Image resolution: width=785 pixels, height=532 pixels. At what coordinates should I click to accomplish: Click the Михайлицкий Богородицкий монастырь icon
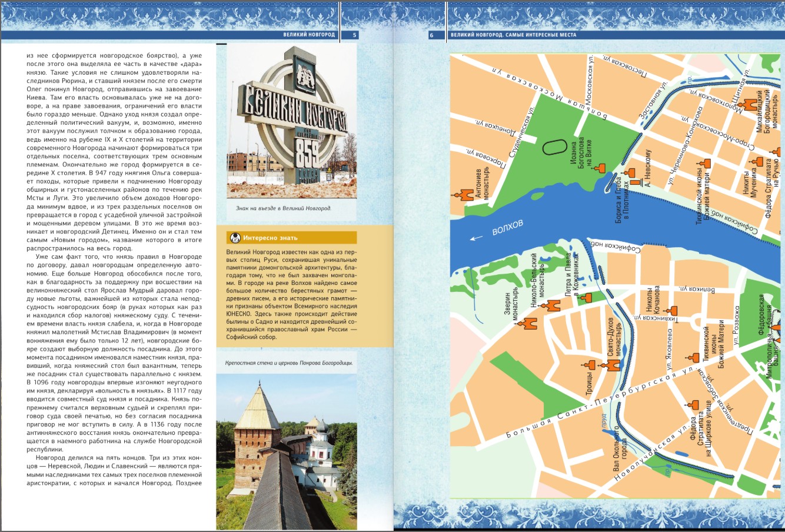(750, 105)
